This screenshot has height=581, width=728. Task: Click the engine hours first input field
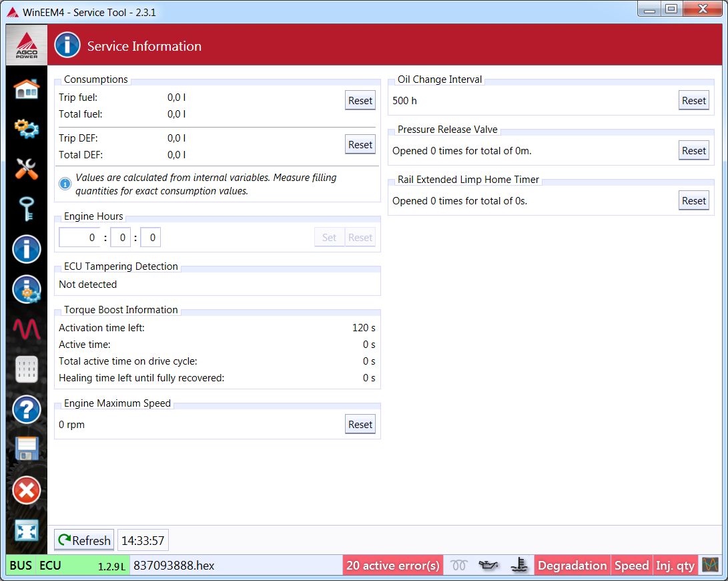(x=79, y=238)
